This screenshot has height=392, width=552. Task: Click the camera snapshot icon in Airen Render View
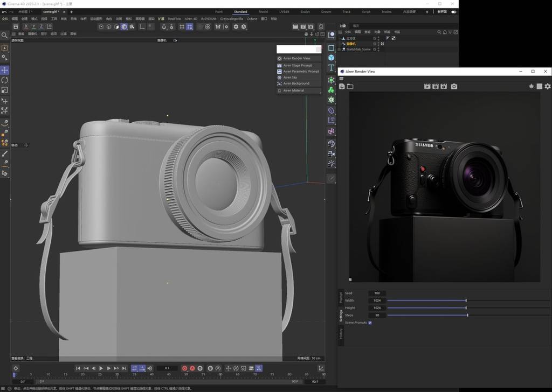[454, 86]
